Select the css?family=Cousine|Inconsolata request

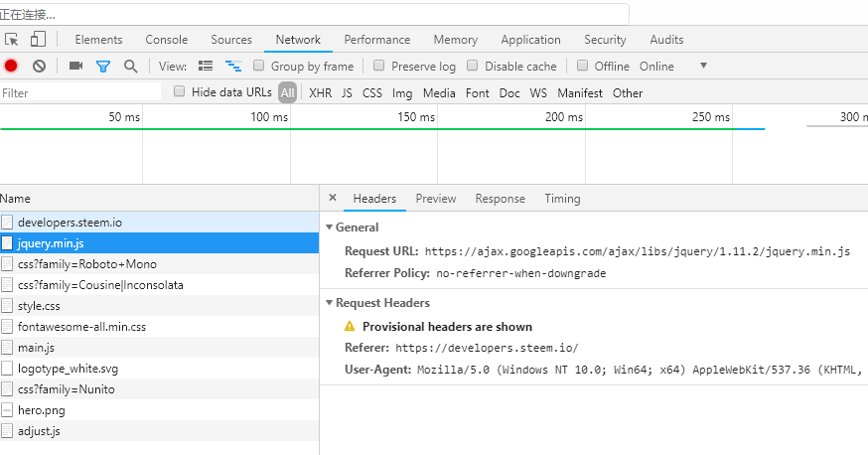pos(160,285)
